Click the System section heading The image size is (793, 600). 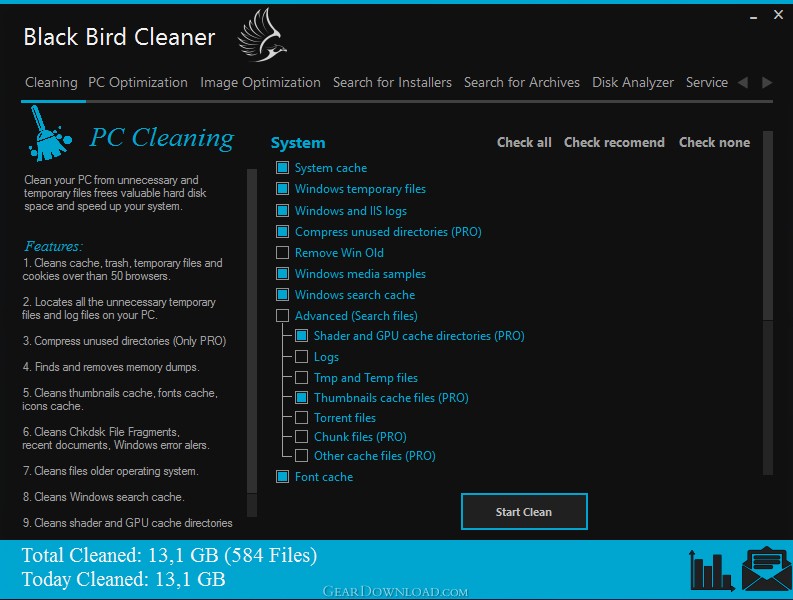(298, 143)
